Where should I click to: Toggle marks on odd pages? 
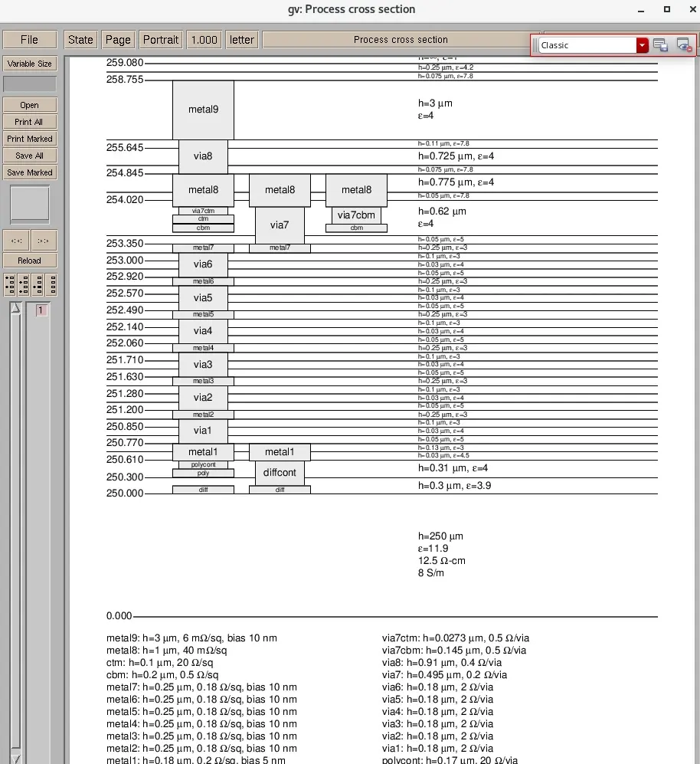(10, 284)
